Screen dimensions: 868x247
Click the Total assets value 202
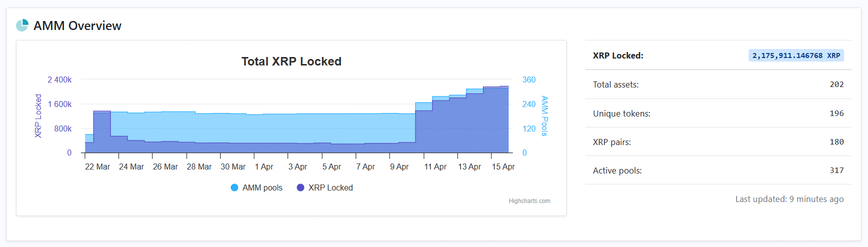[x=837, y=84]
